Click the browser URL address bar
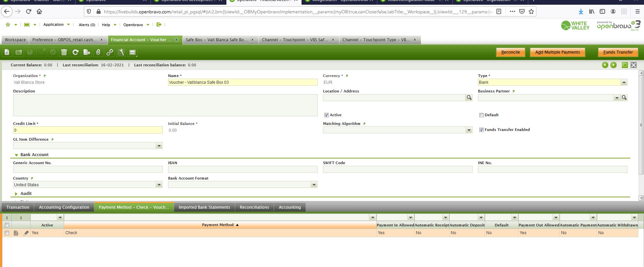644x267 pixels. (298, 11)
